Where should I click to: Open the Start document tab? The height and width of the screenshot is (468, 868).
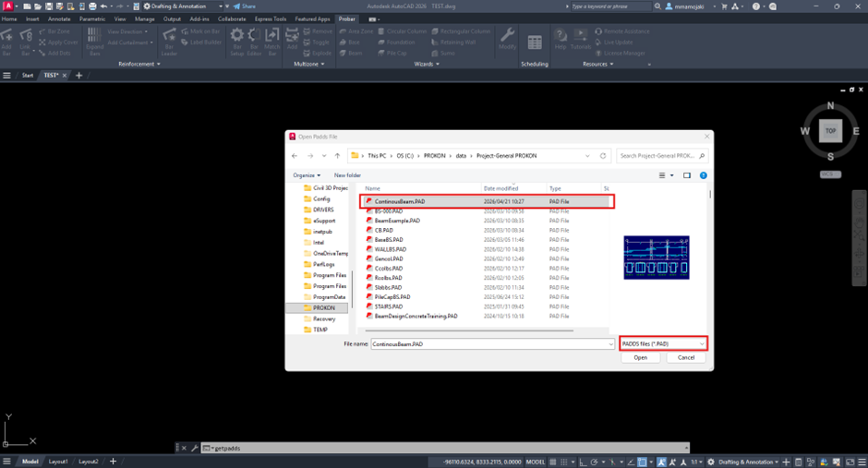28,76
